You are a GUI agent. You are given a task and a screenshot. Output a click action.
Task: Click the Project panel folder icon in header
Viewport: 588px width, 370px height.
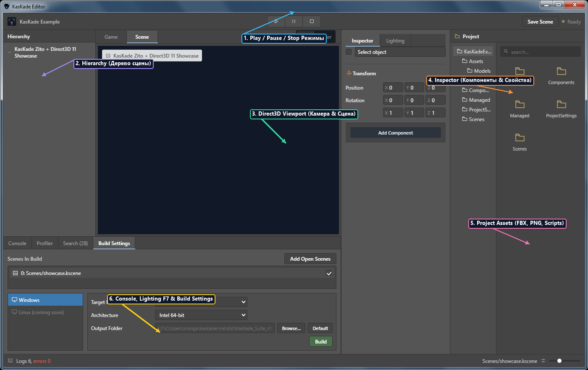point(457,37)
